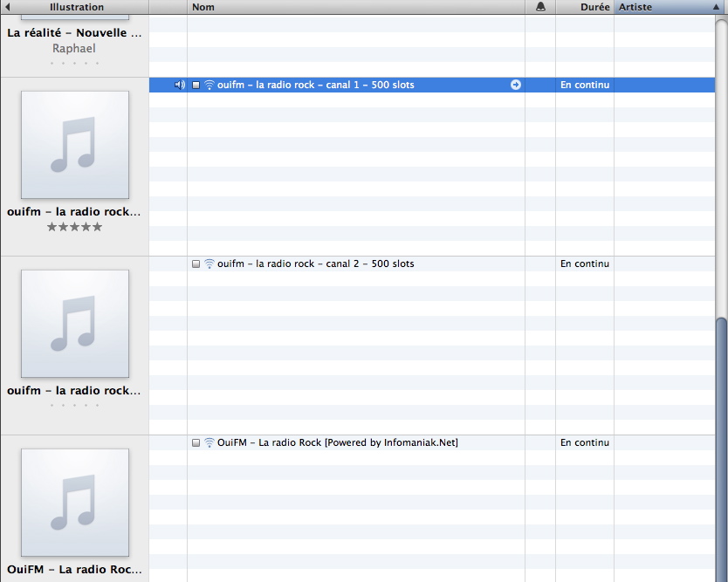Click the arrow button on canal 1 row
The image size is (728, 582).
click(515, 85)
